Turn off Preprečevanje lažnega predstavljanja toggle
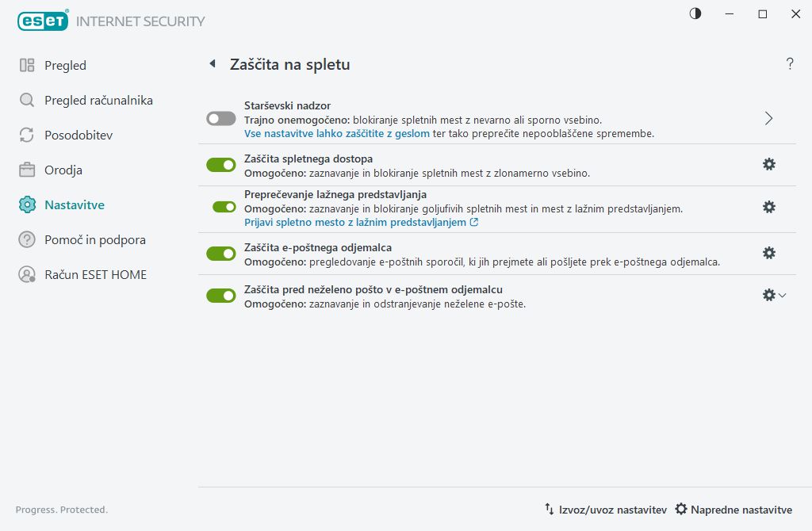The width and height of the screenshot is (812, 531). coord(224,207)
